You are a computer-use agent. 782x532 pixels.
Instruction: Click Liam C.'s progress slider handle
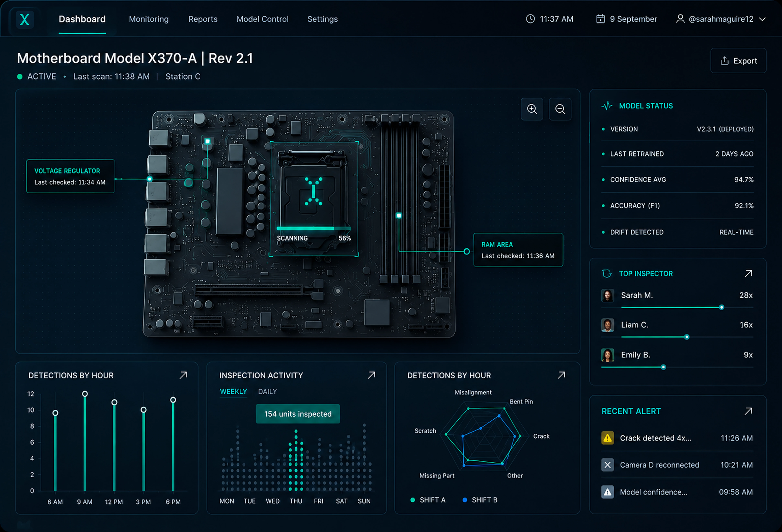687,337
